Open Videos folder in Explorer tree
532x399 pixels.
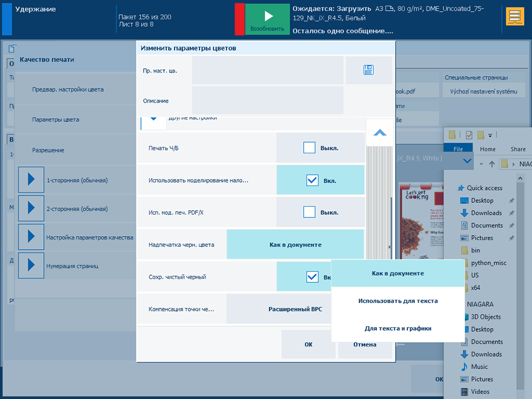coord(480,392)
